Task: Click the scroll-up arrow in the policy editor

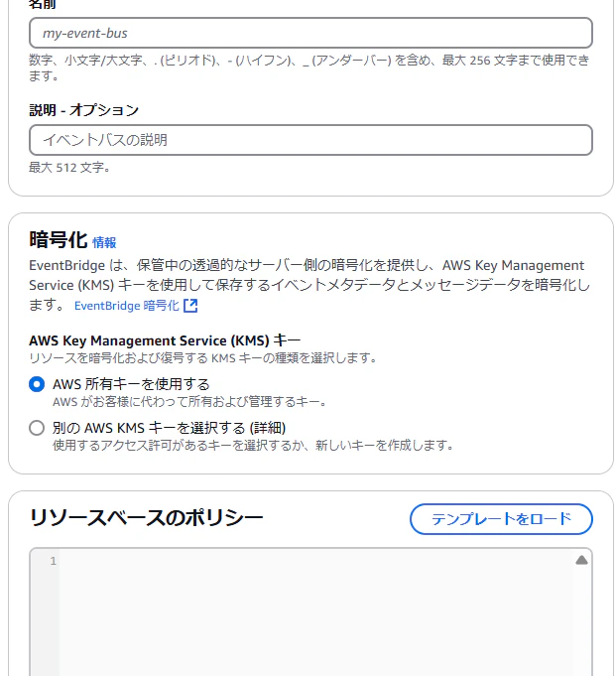Action: pos(581,560)
